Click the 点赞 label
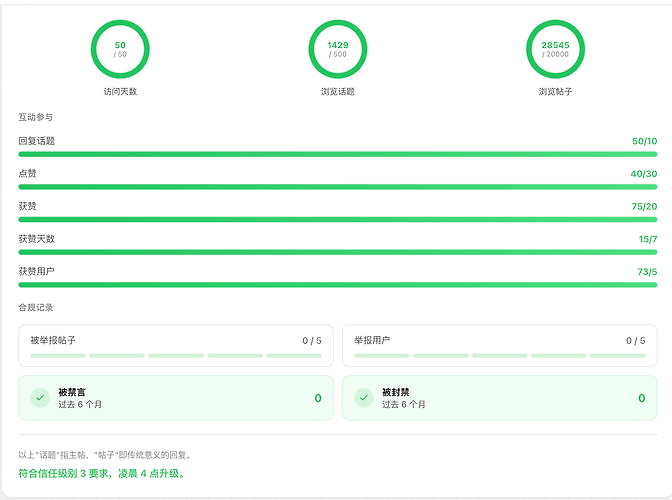Viewport: 672px width, 500px height. coord(27,174)
